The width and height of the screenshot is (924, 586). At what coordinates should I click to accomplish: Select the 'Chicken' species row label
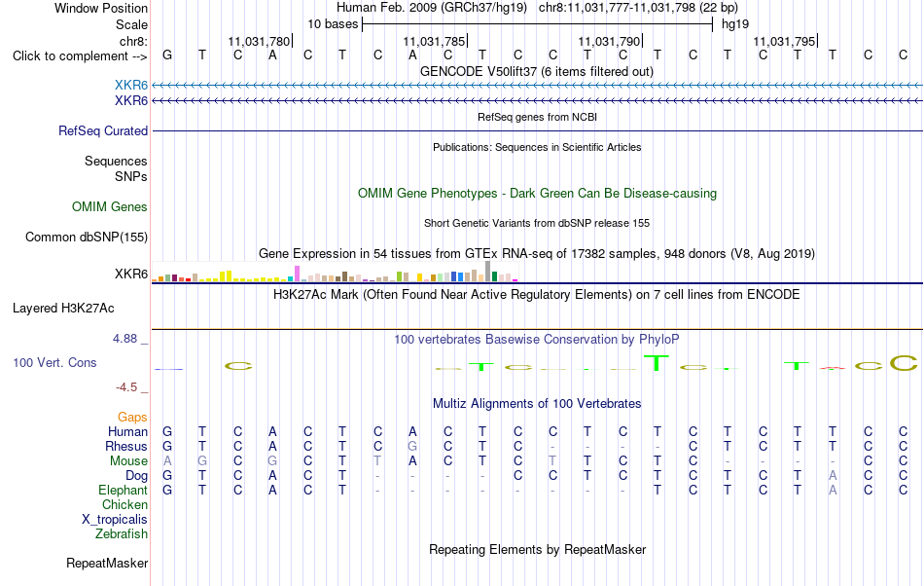tap(124, 504)
